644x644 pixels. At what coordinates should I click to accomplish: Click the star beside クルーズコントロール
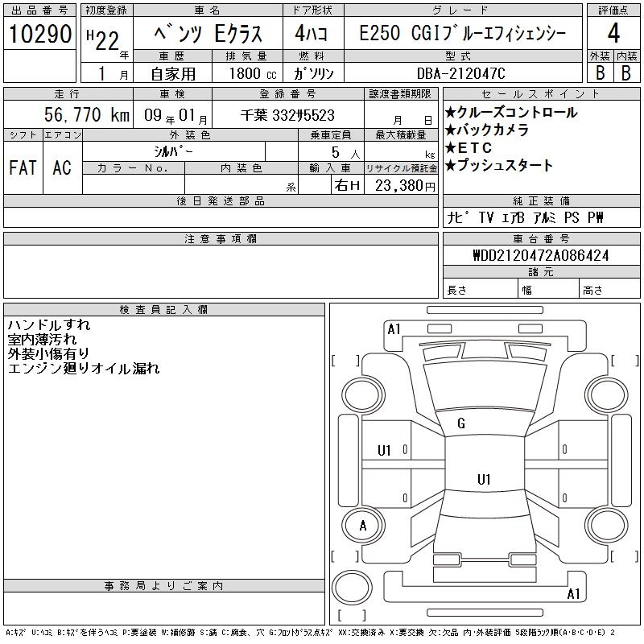click(451, 113)
